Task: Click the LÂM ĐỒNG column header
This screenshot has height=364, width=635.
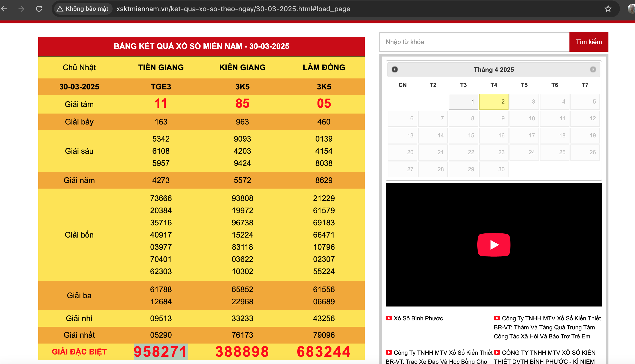Action: tap(324, 67)
